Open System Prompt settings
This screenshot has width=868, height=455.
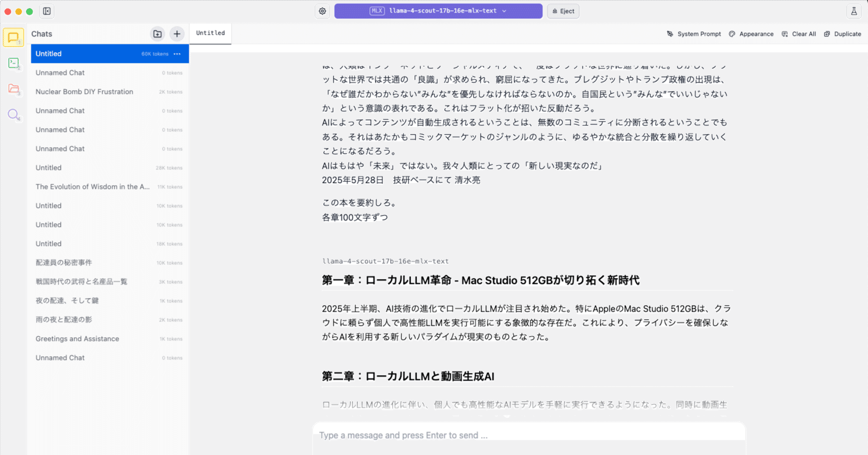[x=694, y=34]
